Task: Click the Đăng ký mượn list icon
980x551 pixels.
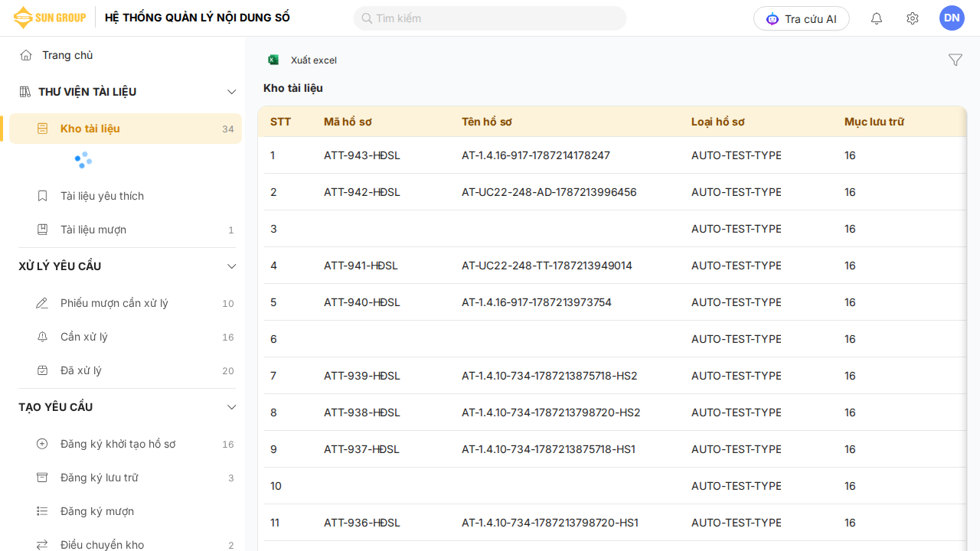Action: [x=42, y=511]
